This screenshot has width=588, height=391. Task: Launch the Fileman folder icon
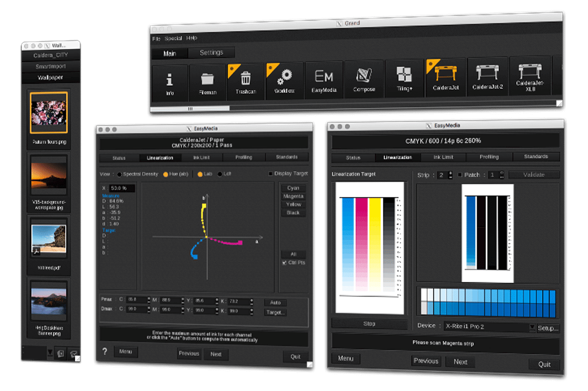pos(207,81)
